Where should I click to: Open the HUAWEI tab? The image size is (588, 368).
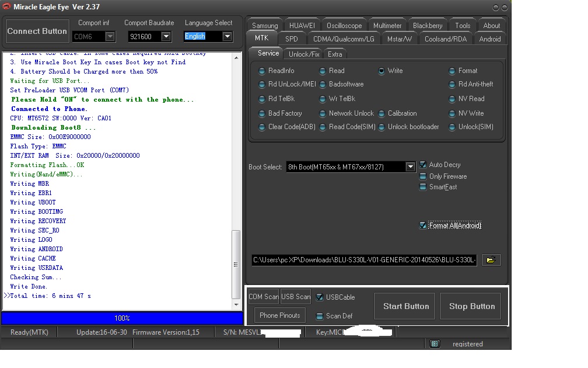coord(302,26)
